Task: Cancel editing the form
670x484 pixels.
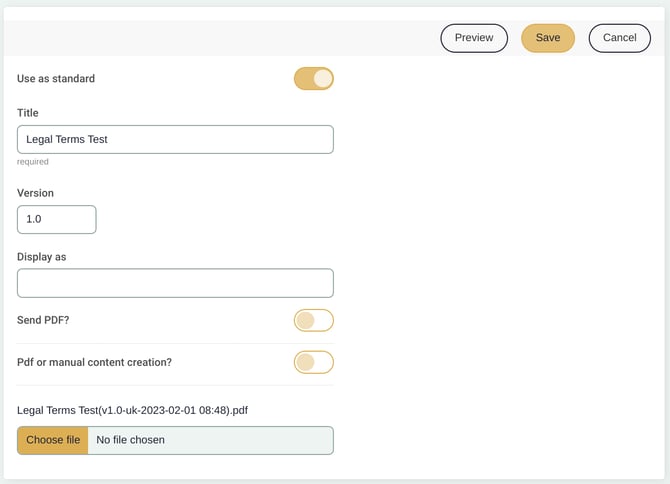Action: pyautogui.click(x=619, y=38)
